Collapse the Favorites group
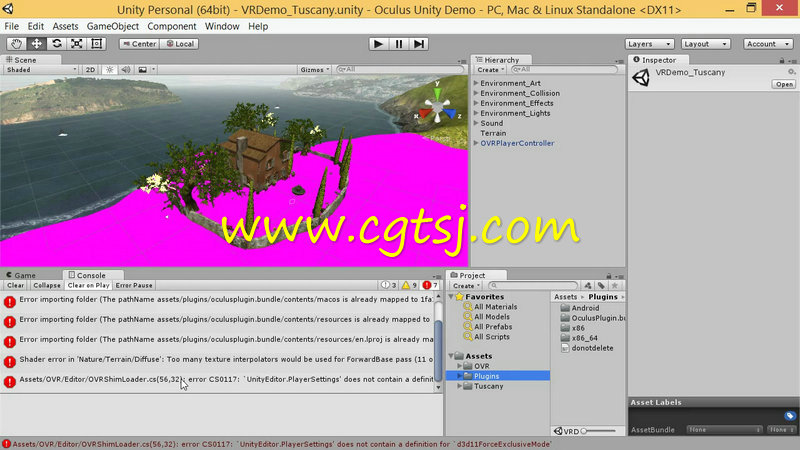The width and height of the screenshot is (800, 450). click(x=451, y=296)
